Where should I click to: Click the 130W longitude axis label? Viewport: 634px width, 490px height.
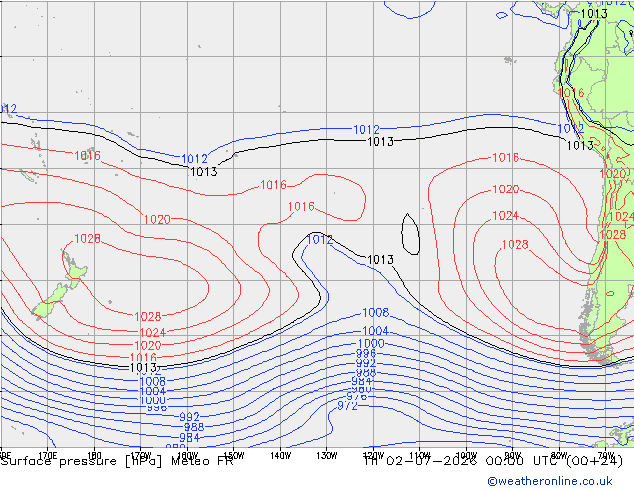(327, 456)
